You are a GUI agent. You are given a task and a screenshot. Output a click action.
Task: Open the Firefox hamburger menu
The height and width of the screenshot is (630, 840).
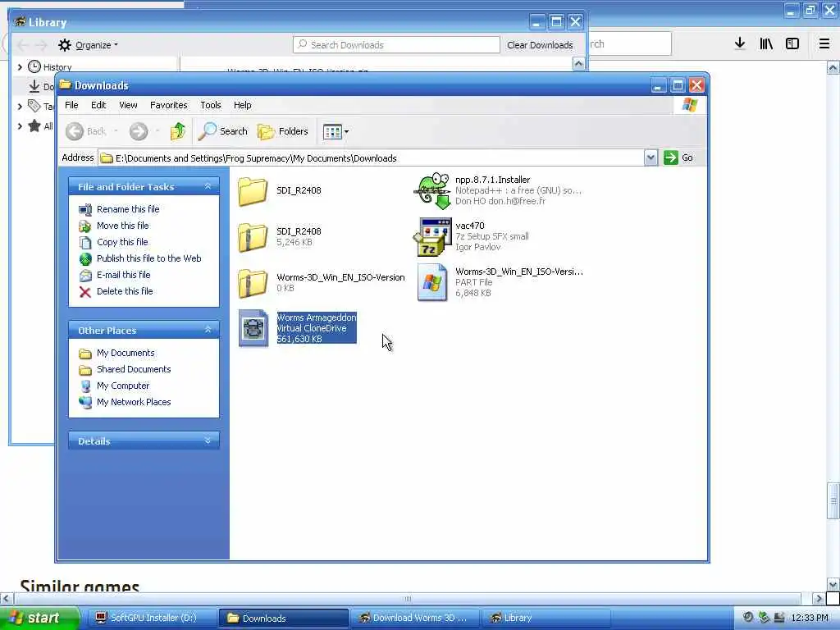824,43
